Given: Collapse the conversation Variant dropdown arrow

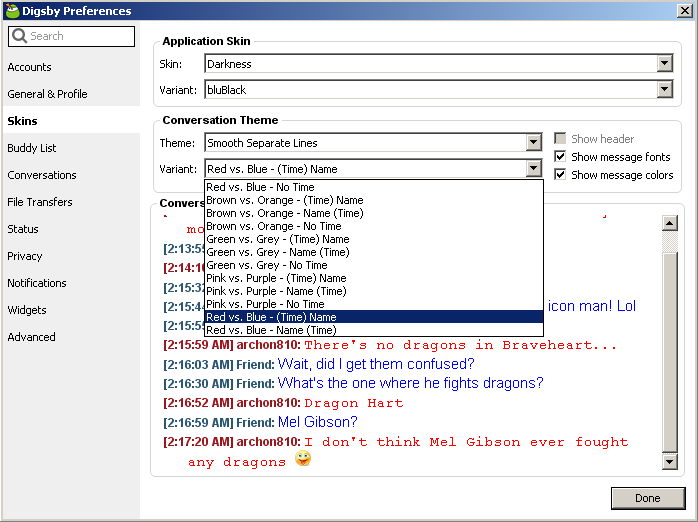Looking at the screenshot, I should pos(533,169).
